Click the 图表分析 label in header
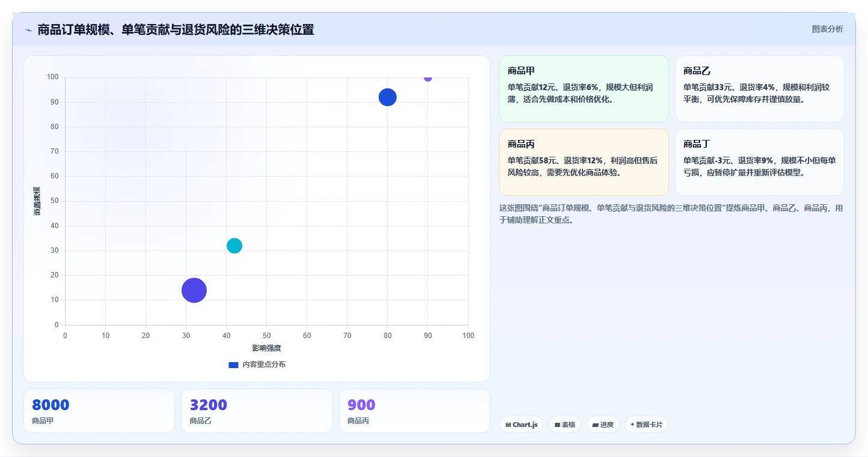The height and width of the screenshot is (457, 868). [827, 29]
